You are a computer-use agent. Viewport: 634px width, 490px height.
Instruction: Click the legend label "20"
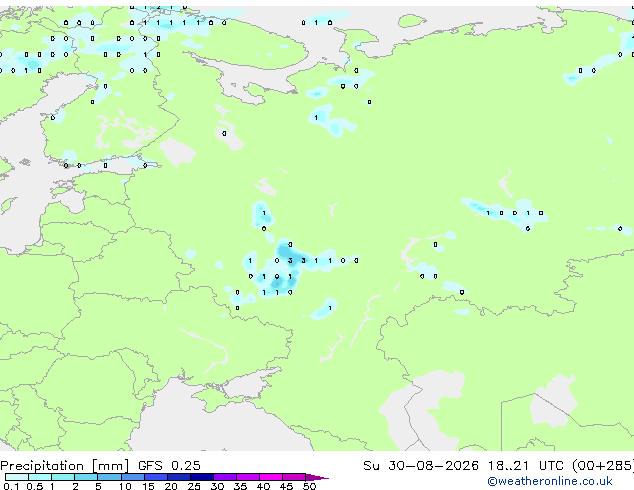[x=171, y=486]
